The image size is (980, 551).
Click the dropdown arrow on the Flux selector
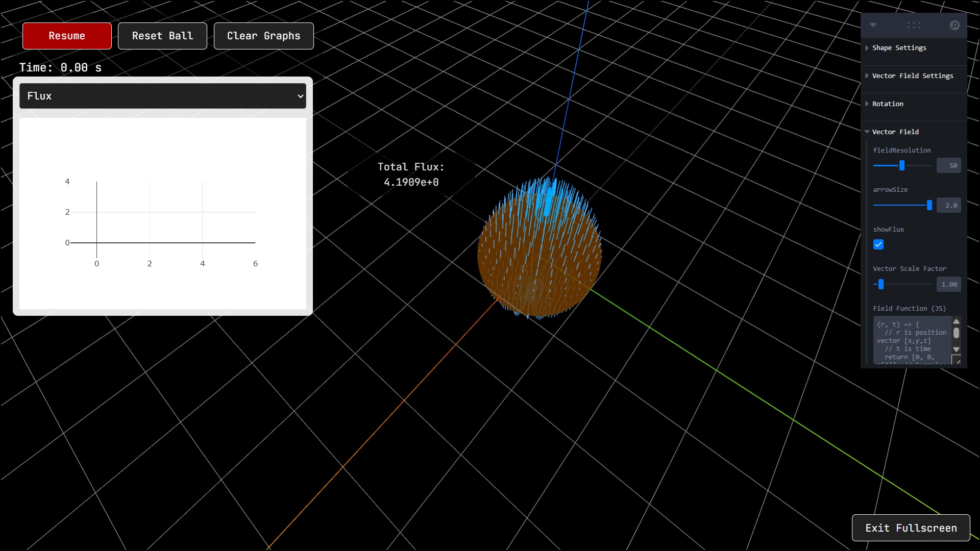pyautogui.click(x=300, y=96)
